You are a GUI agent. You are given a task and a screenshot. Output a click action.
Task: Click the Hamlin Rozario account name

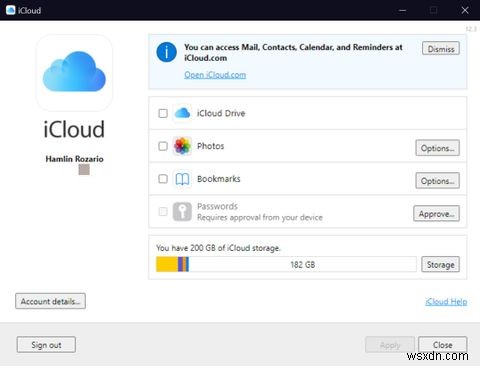(x=74, y=159)
